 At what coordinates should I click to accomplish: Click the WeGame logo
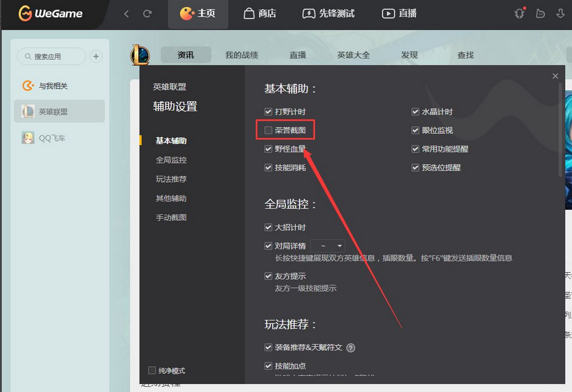coord(50,14)
